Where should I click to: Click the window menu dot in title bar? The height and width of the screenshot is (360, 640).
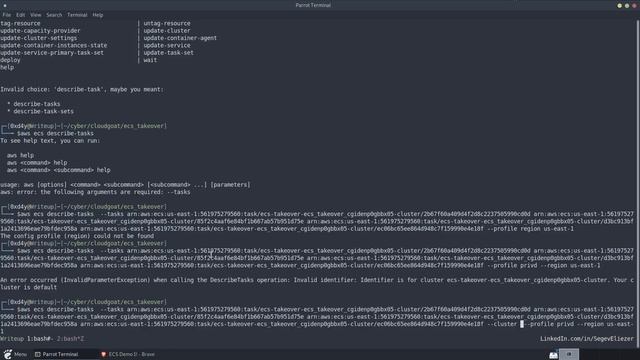[x=5, y=5]
